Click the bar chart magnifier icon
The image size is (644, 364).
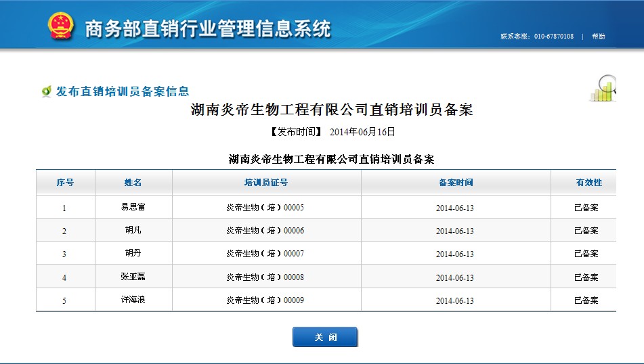[603, 88]
